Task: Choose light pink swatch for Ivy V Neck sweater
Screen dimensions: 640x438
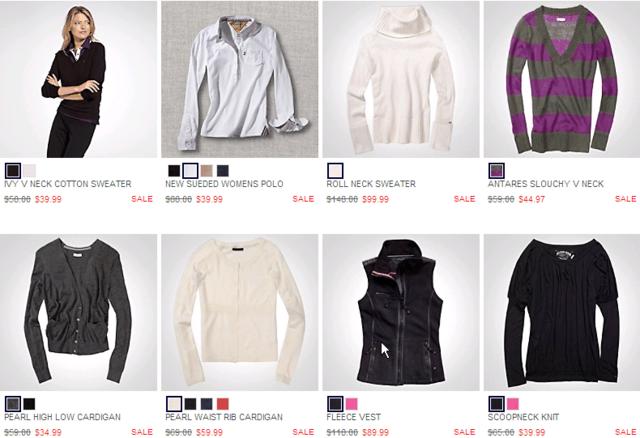Action: coord(29,171)
